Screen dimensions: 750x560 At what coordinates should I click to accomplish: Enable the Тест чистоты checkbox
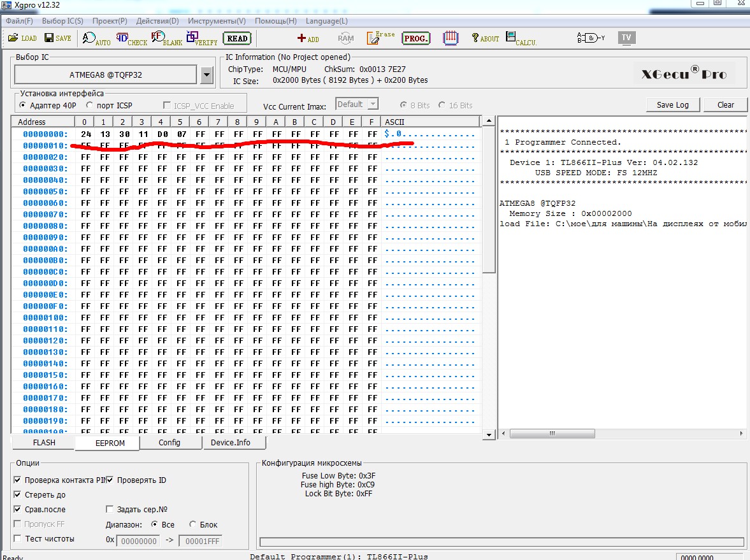[17, 539]
